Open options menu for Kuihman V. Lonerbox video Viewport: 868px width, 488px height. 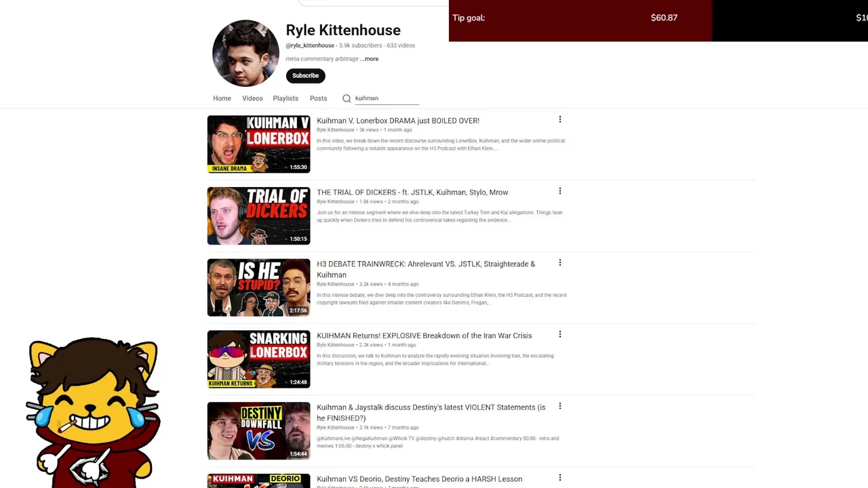click(560, 119)
